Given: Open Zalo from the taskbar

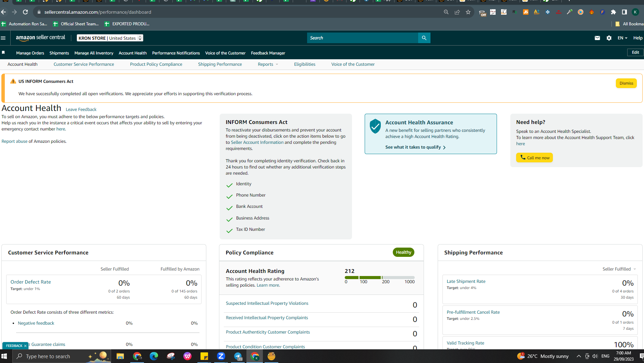Looking at the screenshot, I should (221, 356).
